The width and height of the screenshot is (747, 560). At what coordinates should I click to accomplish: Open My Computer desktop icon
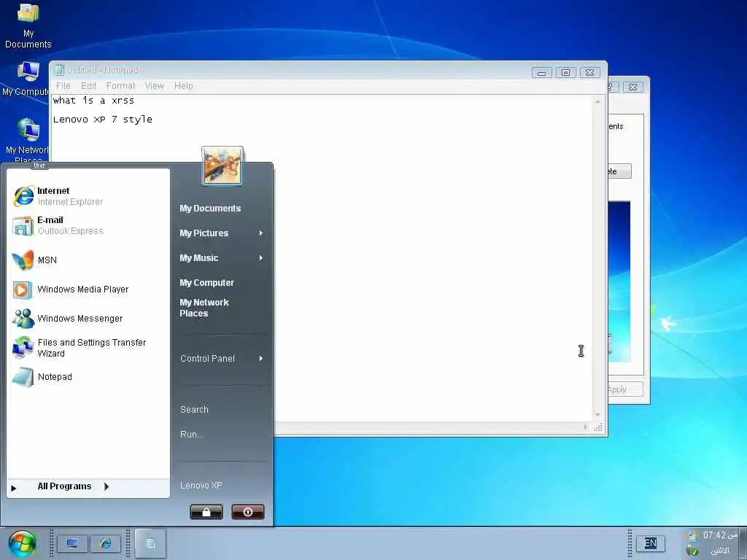(26, 79)
